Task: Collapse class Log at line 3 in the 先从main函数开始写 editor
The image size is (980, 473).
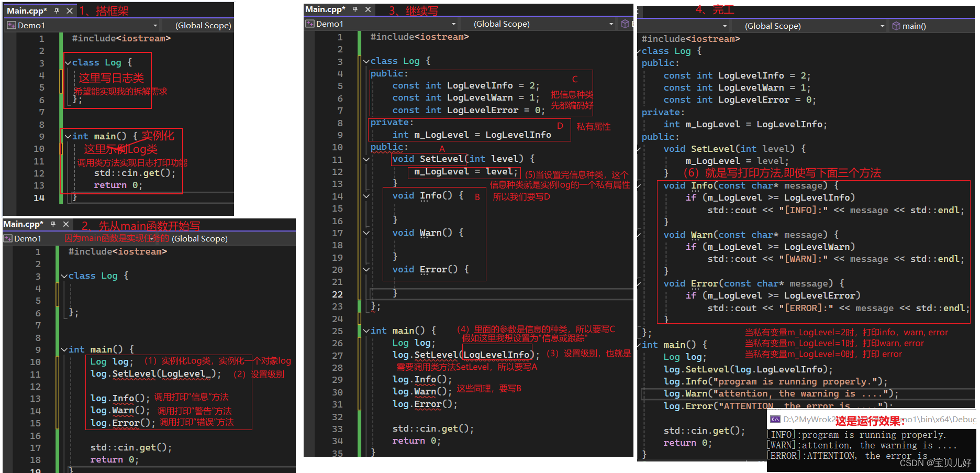Action: pos(64,276)
